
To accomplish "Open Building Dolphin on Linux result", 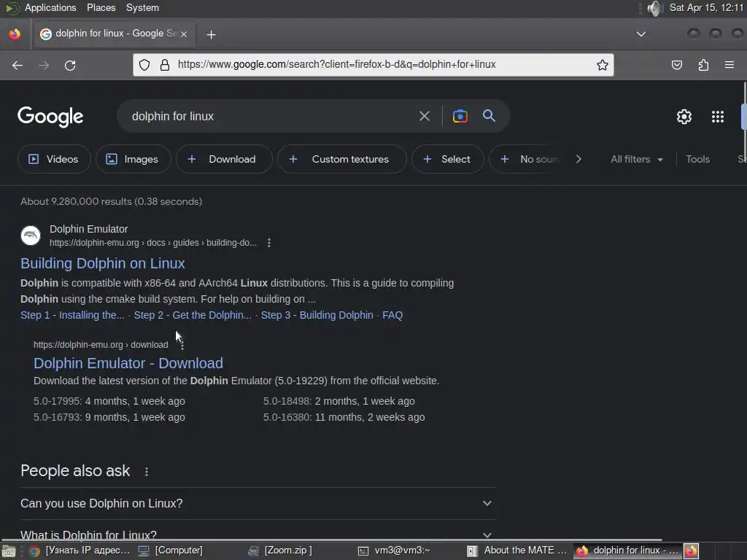I will [x=102, y=263].
